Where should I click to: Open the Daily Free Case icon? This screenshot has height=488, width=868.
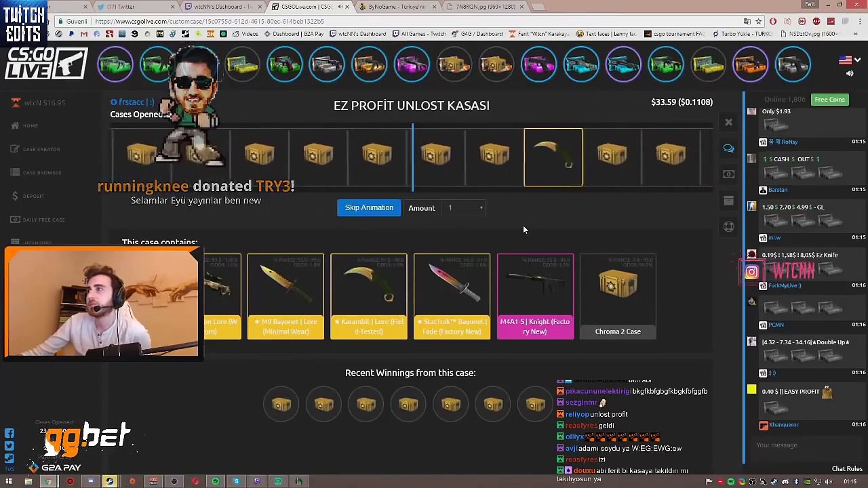[15, 220]
